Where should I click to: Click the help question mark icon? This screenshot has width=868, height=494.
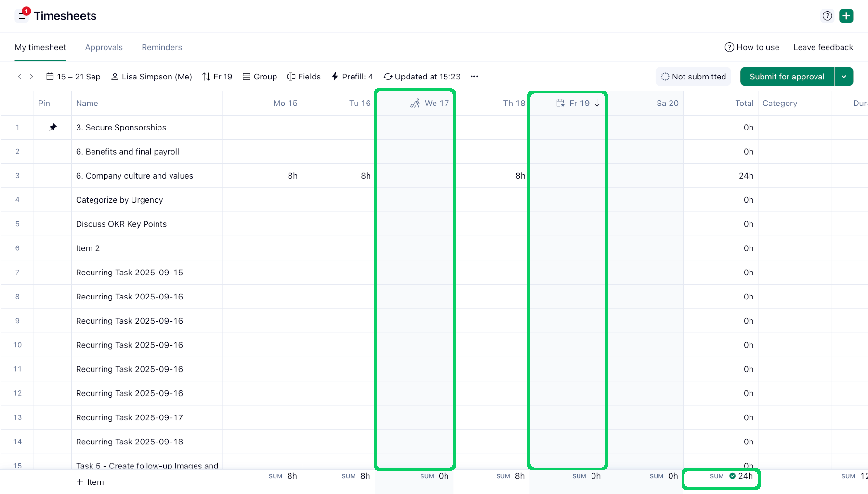(827, 16)
